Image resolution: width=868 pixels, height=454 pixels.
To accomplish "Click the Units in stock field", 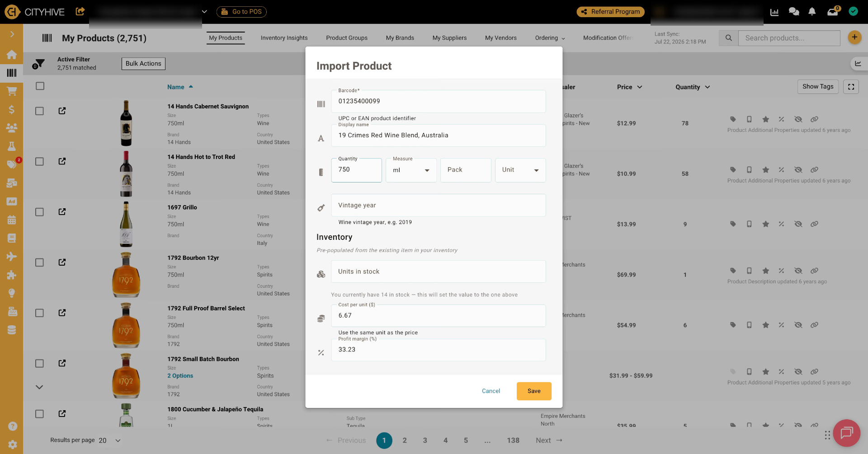I will pyautogui.click(x=439, y=271).
